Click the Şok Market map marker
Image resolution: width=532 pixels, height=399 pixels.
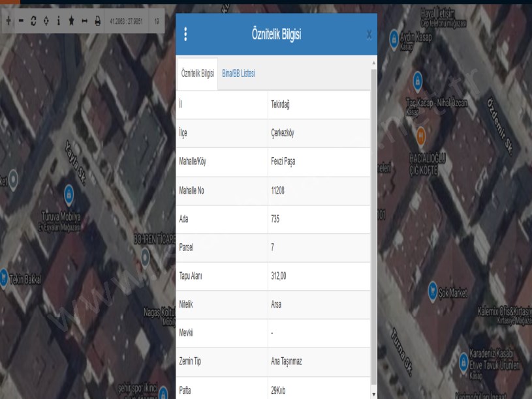[432, 288]
